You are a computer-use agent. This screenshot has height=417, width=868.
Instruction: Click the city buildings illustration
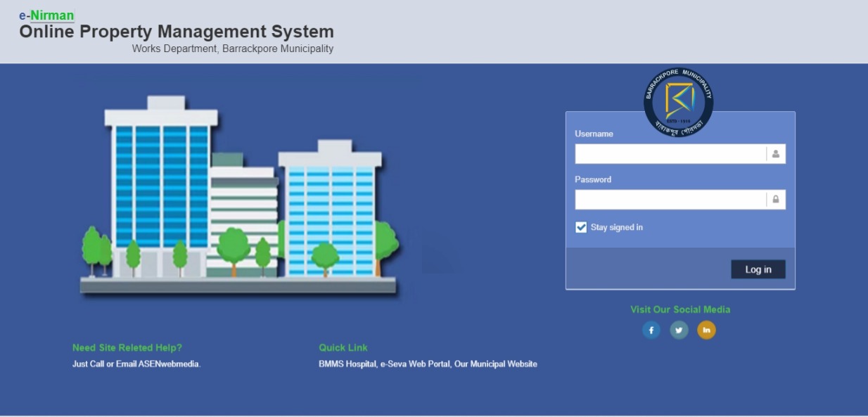[239, 197]
